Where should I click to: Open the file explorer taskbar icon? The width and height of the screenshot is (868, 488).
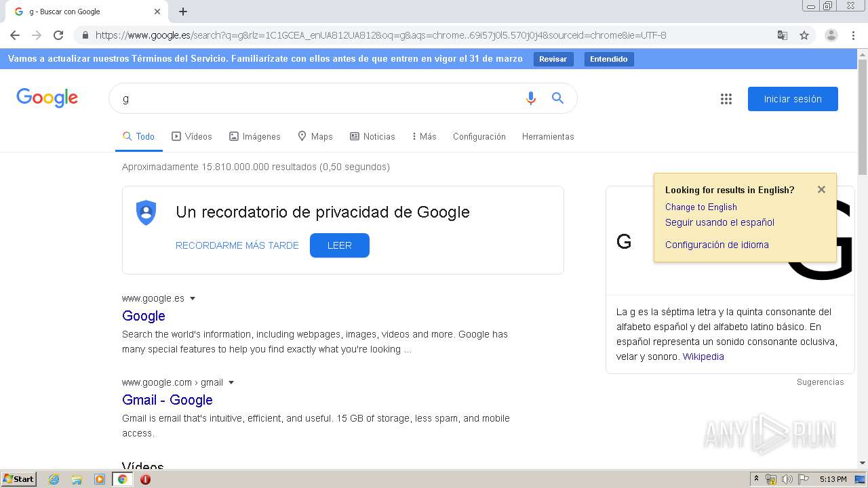tap(77, 479)
